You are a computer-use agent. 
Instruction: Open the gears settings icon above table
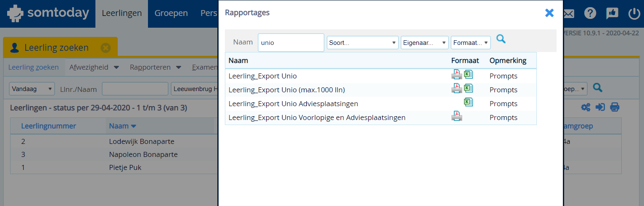[x=586, y=107]
